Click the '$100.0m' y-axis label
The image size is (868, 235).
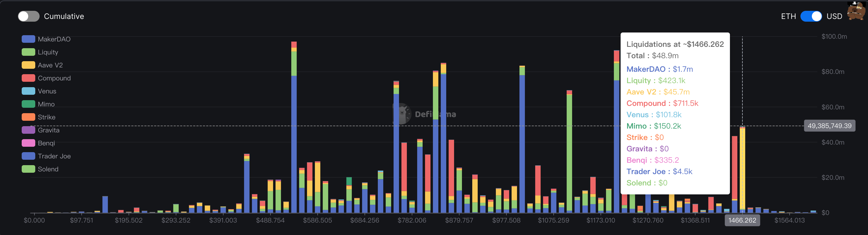click(834, 36)
